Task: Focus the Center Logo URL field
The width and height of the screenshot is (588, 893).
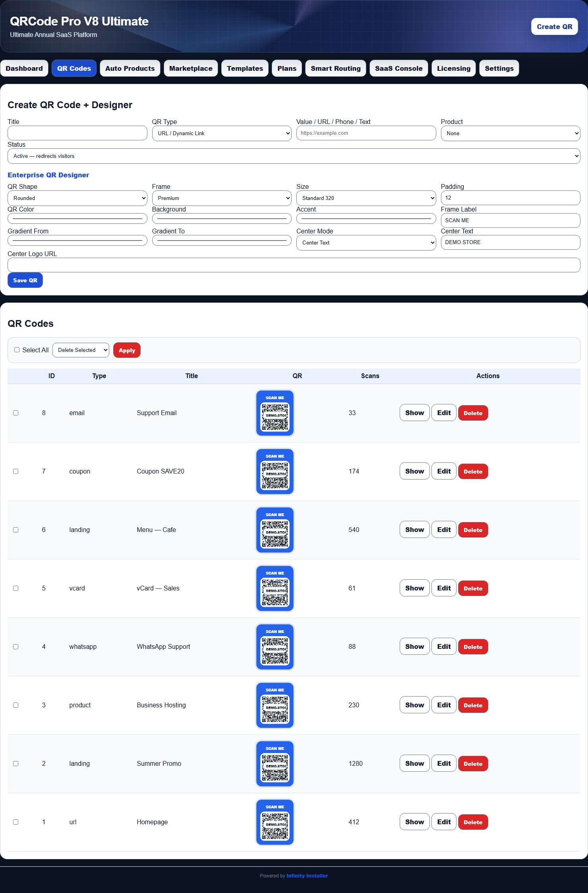Action: (294, 265)
